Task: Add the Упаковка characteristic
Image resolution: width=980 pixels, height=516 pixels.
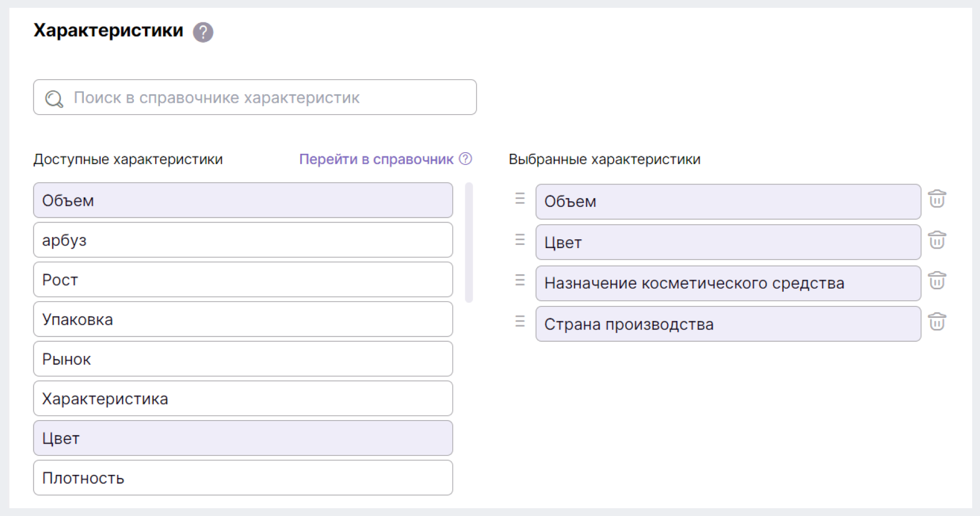Action: [x=243, y=319]
